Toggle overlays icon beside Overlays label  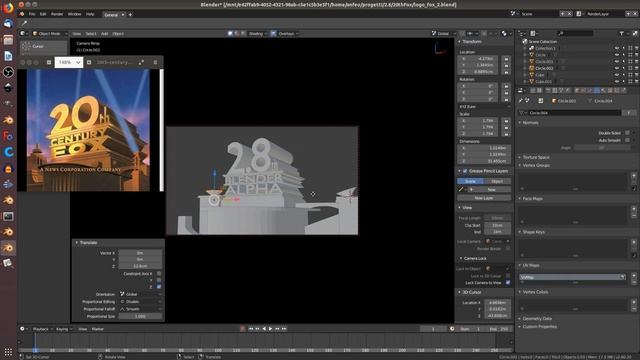(x=273, y=33)
